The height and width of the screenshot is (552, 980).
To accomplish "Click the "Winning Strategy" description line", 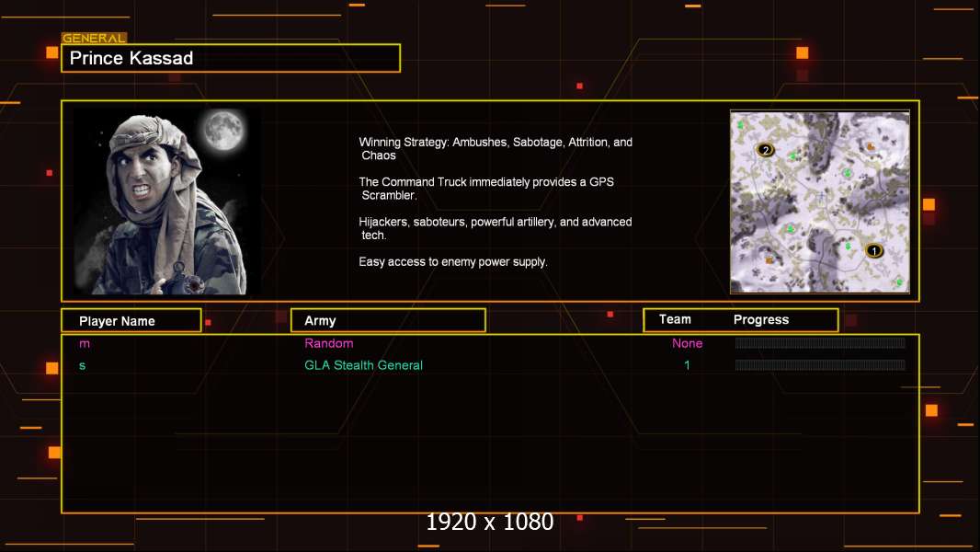I will (x=496, y=149).
